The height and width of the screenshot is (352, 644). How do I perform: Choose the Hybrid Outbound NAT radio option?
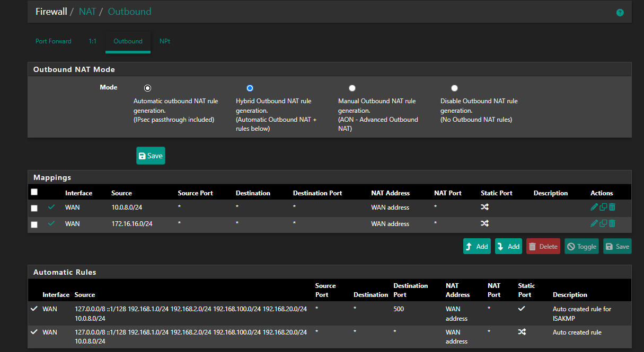click(x=250, y=88)
